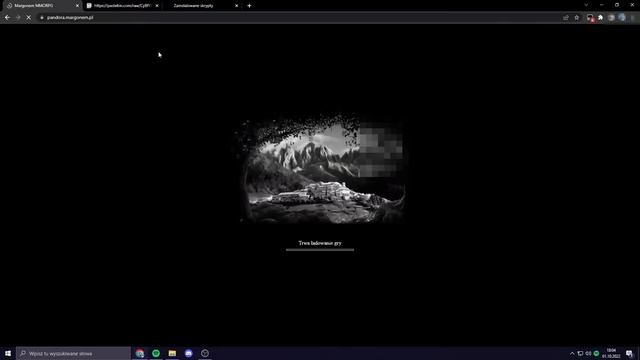
Task: Open the taskbar clock and date
Action: click(611, 353)
